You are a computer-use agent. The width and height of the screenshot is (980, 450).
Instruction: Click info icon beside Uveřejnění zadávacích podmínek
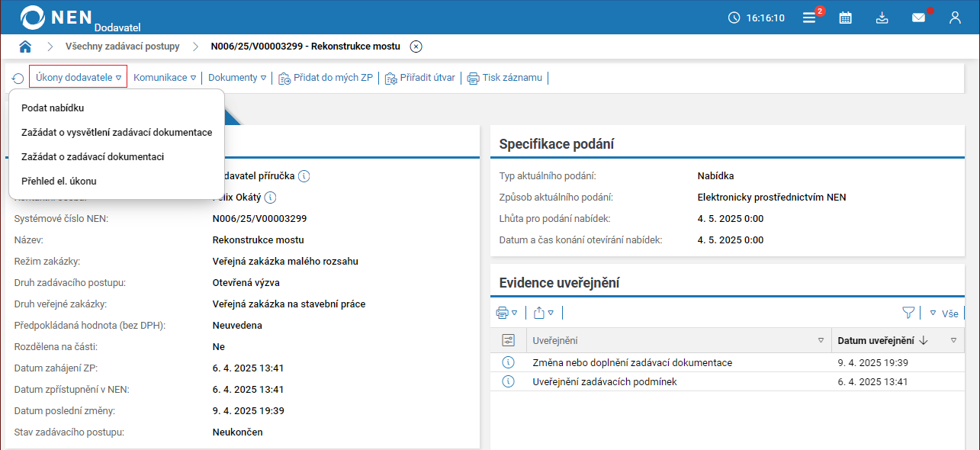point(508,381)
